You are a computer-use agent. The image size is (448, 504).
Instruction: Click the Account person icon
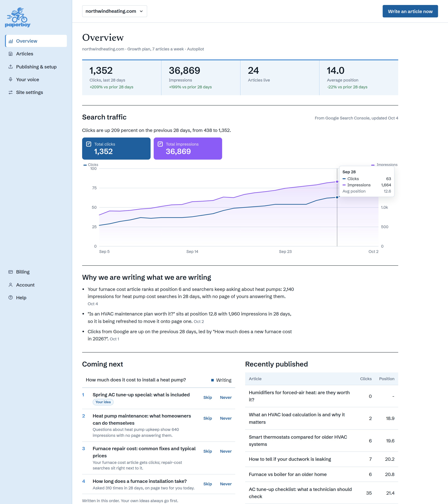(11, 285)
